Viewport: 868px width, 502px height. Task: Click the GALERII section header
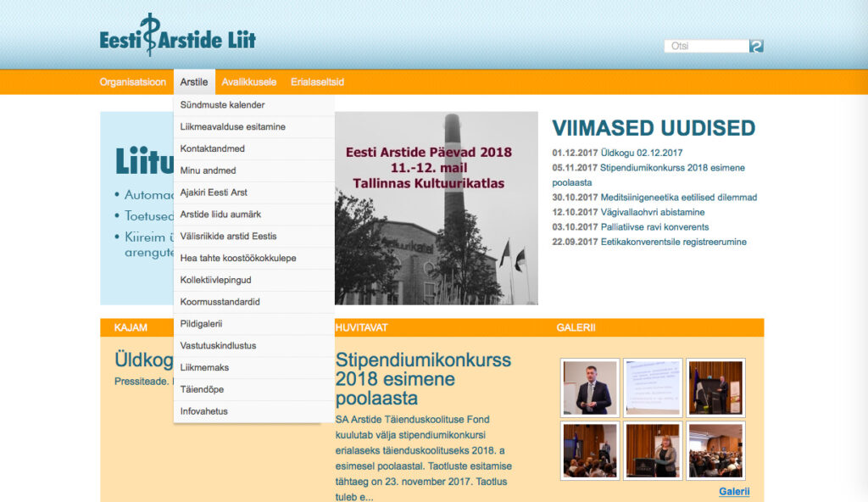(576, 327)
